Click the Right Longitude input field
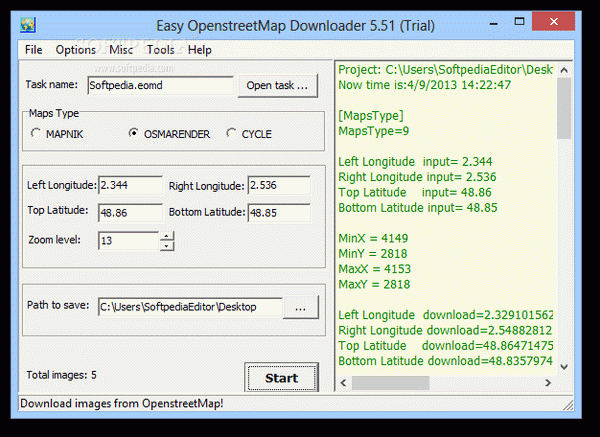 pos(279,185)
